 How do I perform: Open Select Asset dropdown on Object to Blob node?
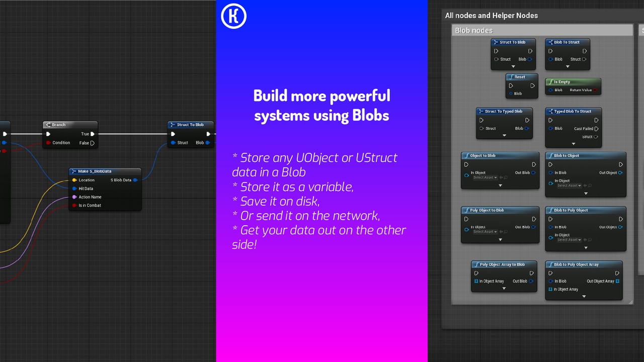485,177
